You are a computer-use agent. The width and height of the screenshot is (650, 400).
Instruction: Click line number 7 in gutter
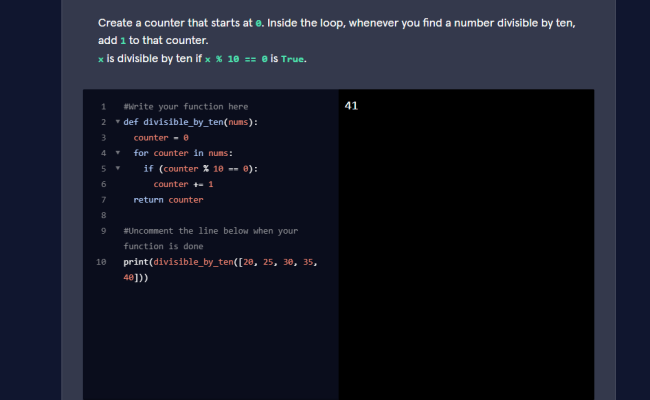[104, 200]
